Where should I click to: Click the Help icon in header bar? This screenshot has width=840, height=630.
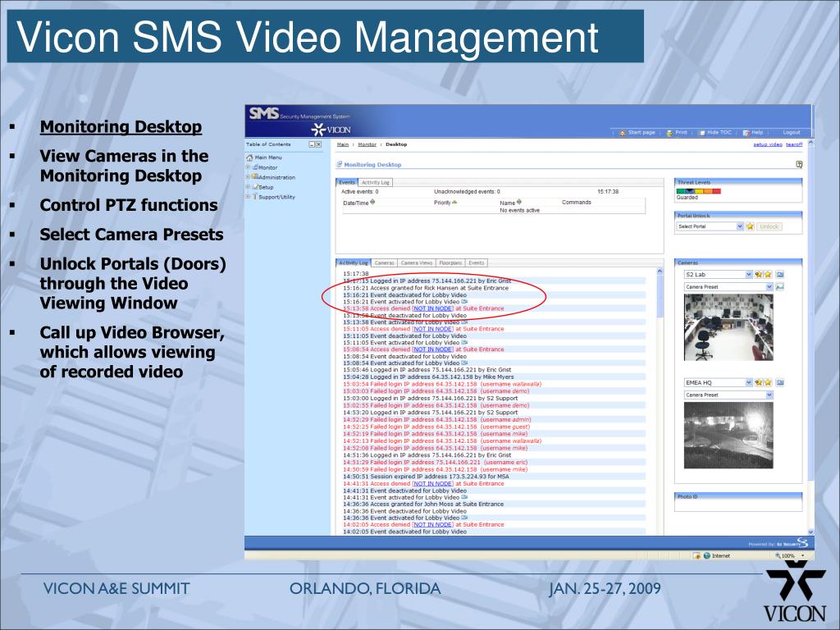click(x=746, y=132)
